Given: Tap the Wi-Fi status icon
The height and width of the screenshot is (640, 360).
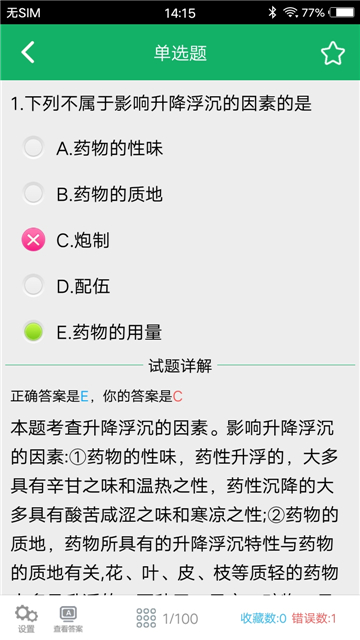Looking at the screenshot, I should 290,13.
